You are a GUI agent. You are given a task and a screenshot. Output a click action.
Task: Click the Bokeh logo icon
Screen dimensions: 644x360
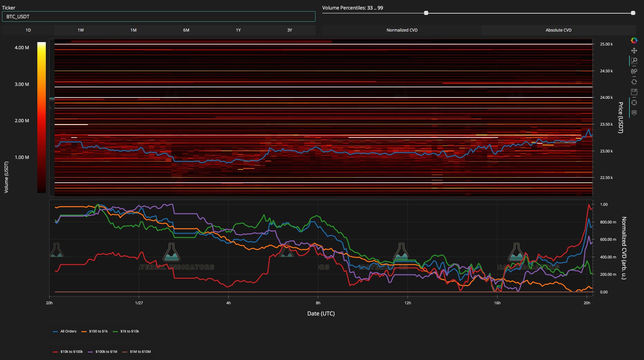(x=634, y=40)
